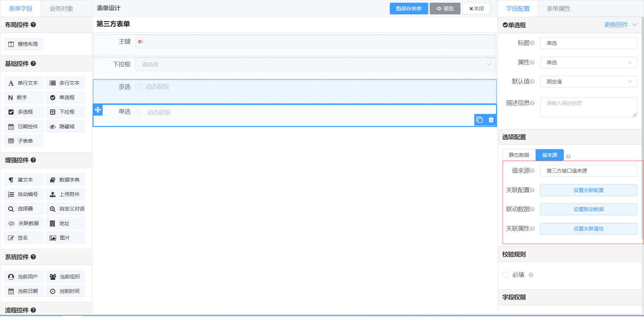
Task: Select the 上传附件 upload control
Action: (x=65, y=194)
